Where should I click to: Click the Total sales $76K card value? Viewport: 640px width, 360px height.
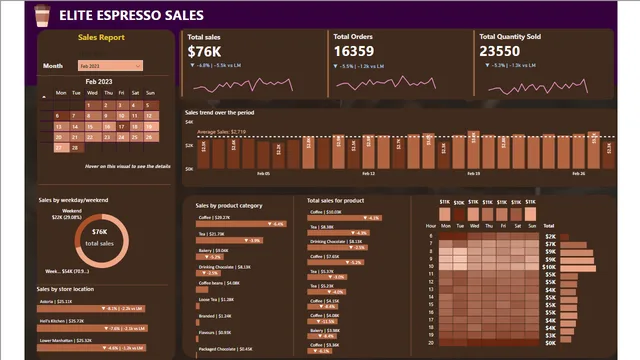(x=204, y=52)
